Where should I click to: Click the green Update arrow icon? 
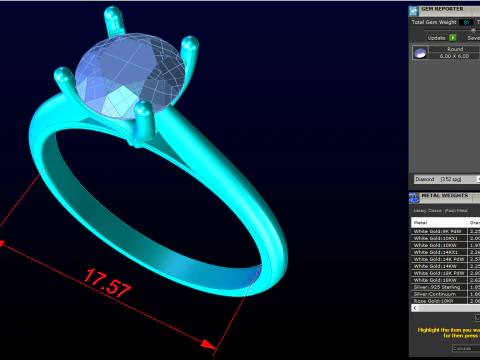click(453, 38)
